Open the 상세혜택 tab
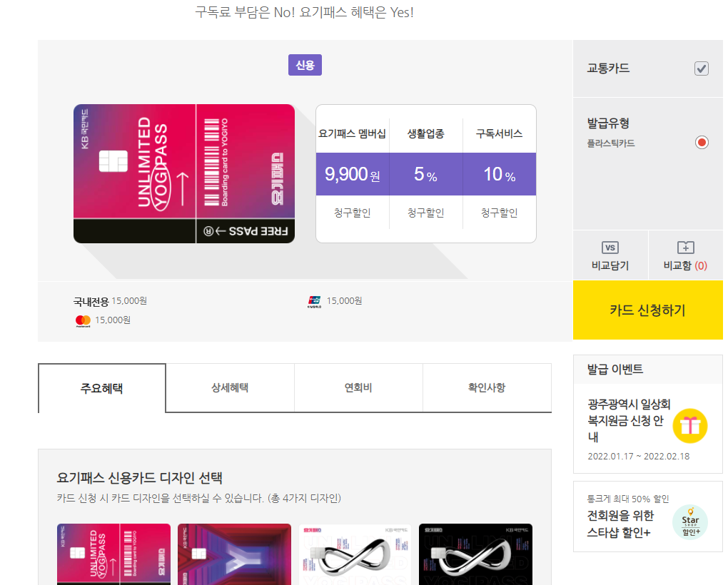Viewport: 728px width, 585px height. (230, 387)
